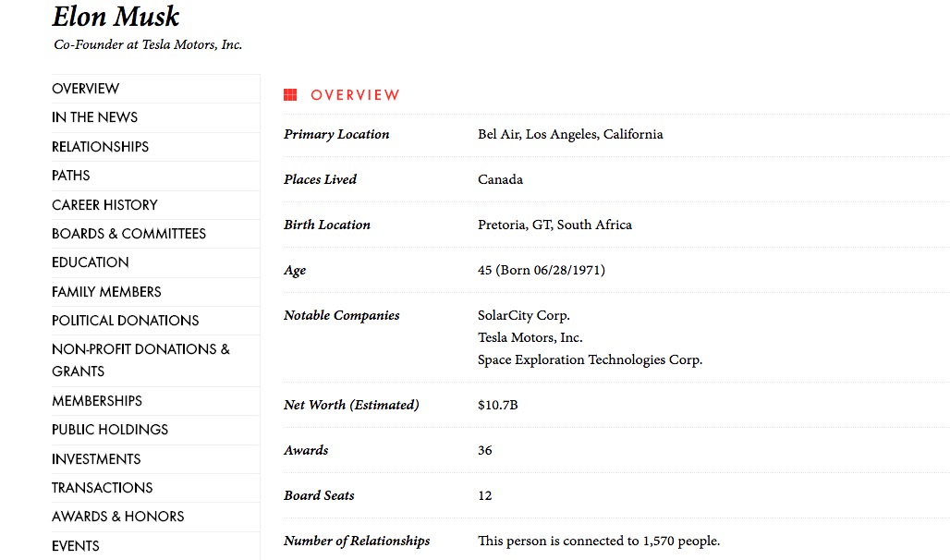
Task: Click the SolarCity Corp. company link
Action: (524, 315)
